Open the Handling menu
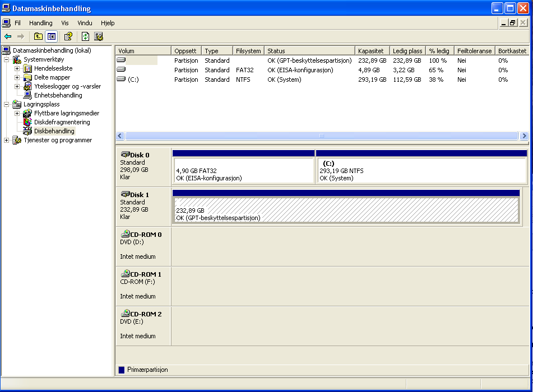Image resolution: width=533 pixels, height=392 pixels. [x=41, y=23]
